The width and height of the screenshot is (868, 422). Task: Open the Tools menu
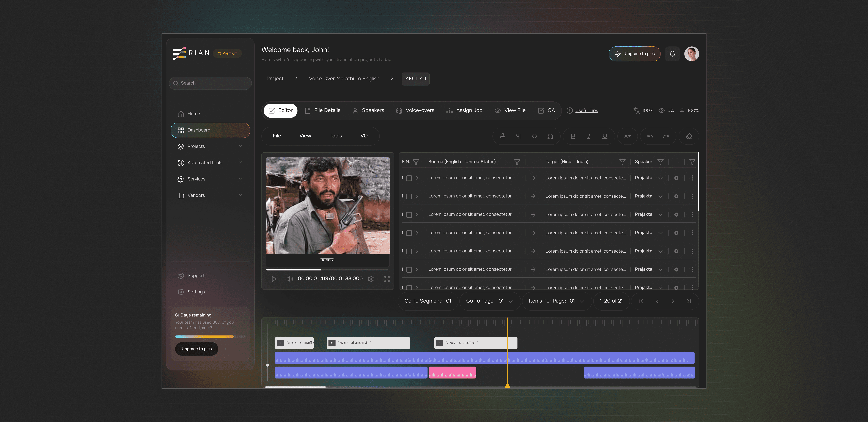tap(335, 136)
